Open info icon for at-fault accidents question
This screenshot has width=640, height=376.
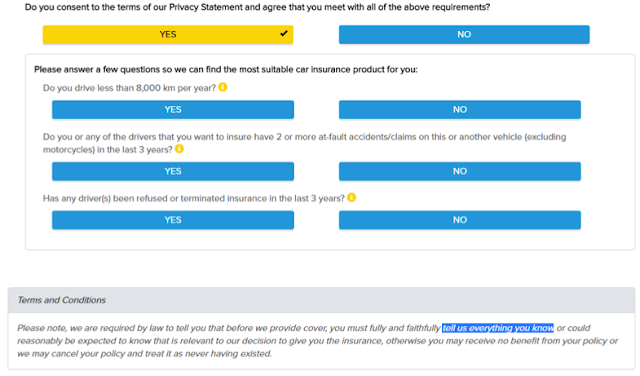pyautogui.click(x=179, y=149)
